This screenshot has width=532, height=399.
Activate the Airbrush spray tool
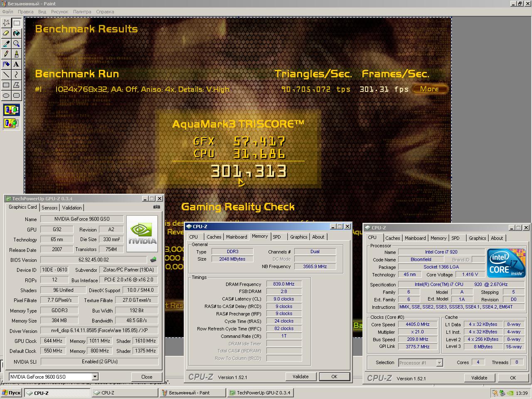pos(6,64)
